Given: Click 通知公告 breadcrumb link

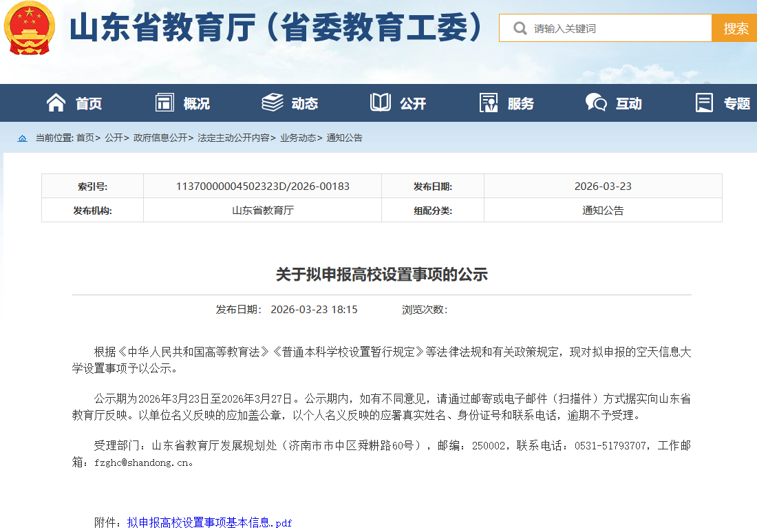Looking at the screenshot, I should (344, 138).
